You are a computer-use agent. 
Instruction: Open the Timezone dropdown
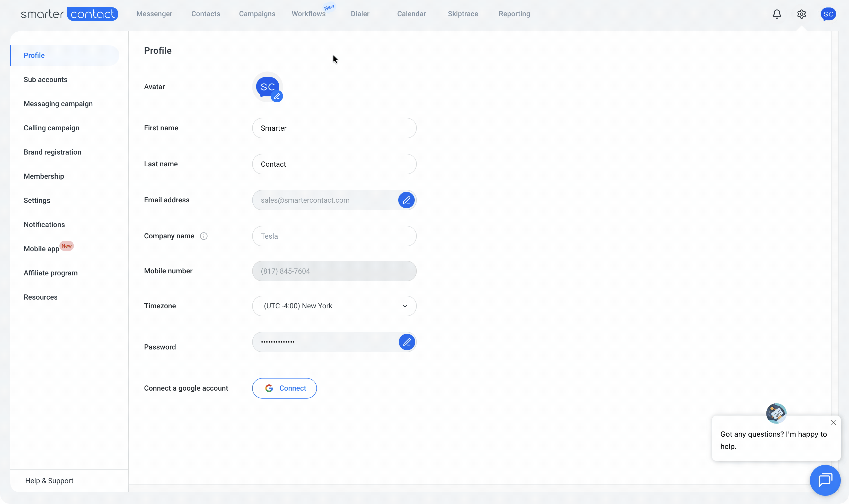click(334, 306)
